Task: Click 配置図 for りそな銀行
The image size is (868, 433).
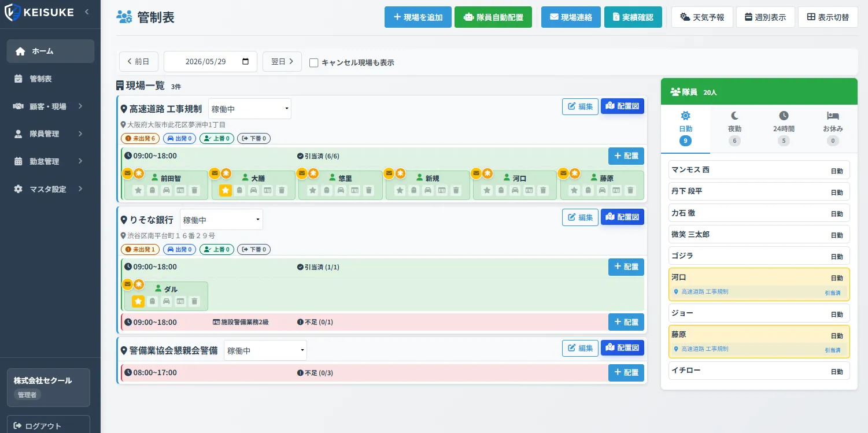Action: point(622,217)
